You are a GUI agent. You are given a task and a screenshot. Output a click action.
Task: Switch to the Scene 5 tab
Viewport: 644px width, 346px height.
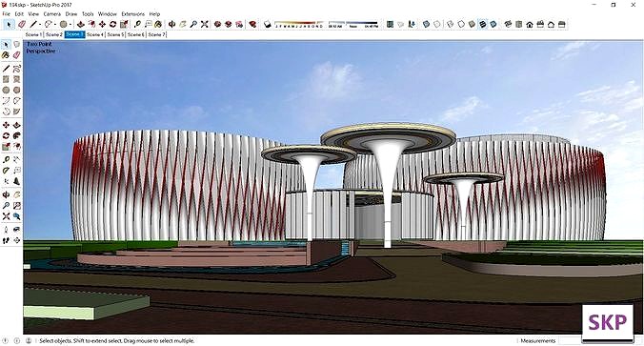click(x=115, y=34)
